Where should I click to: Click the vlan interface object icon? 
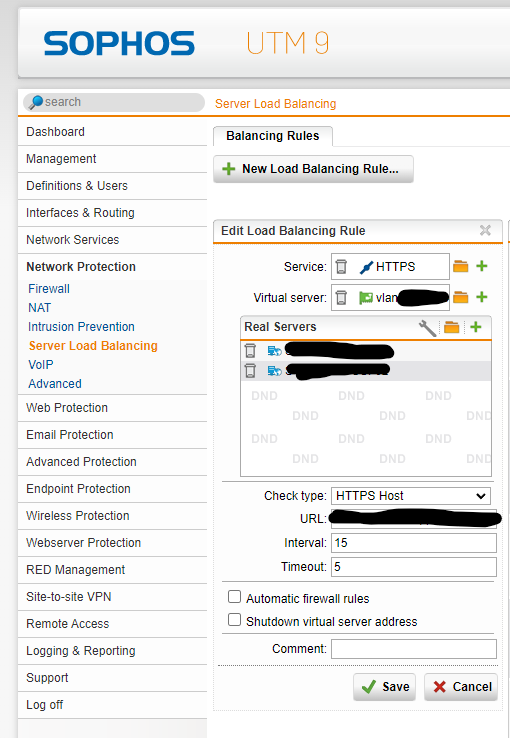click(366, 298)
